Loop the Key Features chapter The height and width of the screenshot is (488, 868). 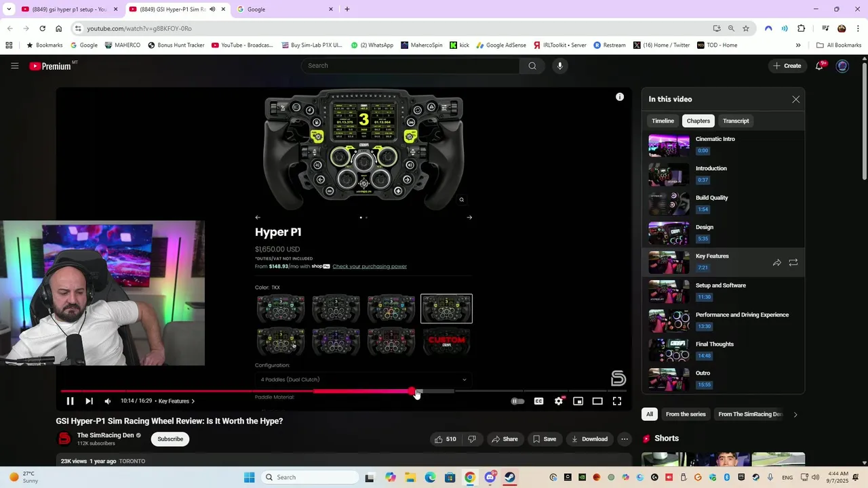tap(793, 262)
